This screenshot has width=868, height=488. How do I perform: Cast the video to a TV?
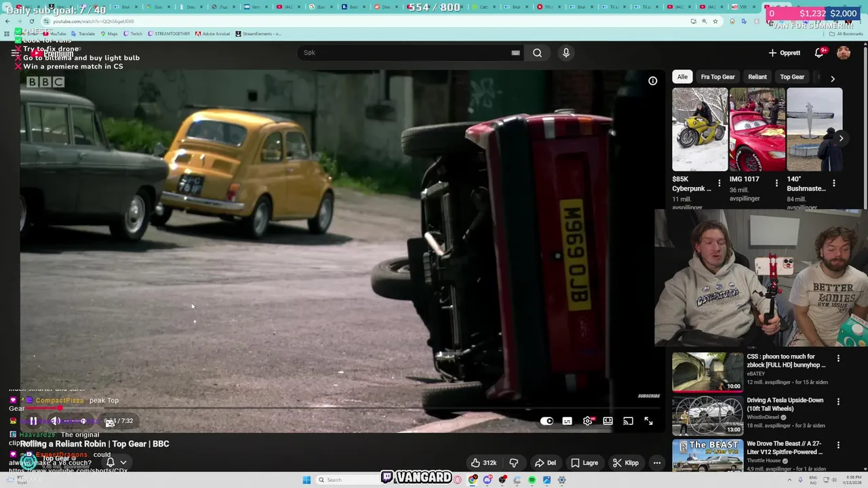pos(628,421)
